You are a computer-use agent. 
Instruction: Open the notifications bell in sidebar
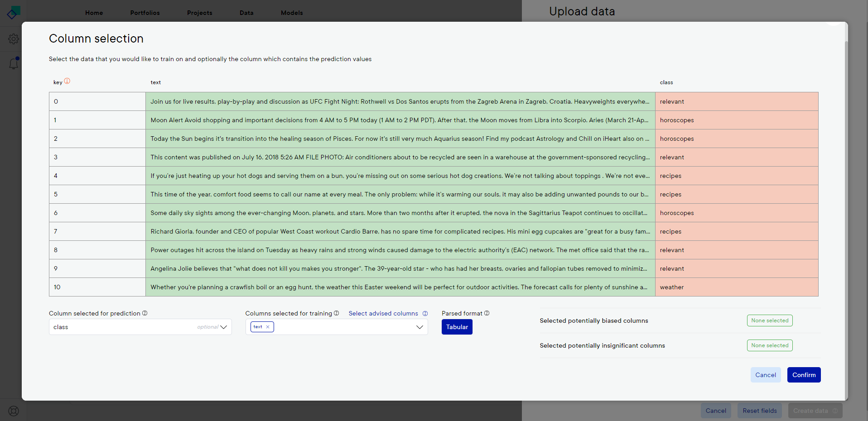tap(14, 64)
